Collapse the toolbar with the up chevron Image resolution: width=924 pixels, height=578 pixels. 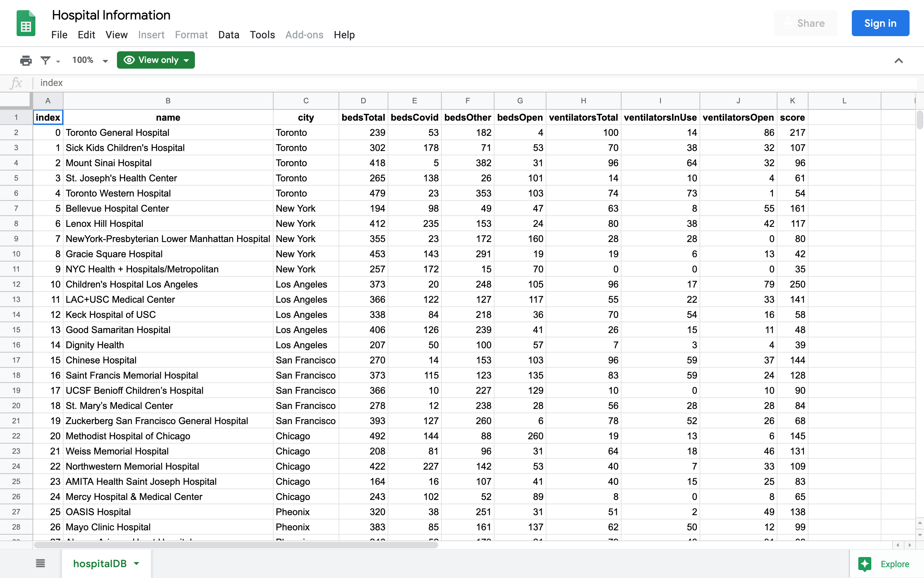(x=898, y=60)
